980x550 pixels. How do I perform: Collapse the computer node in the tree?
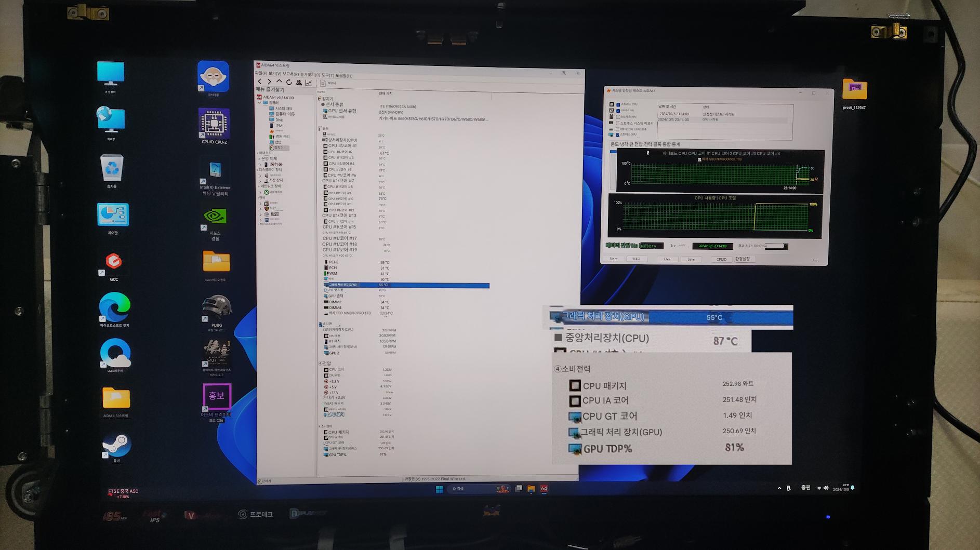[x=259, y=103]
